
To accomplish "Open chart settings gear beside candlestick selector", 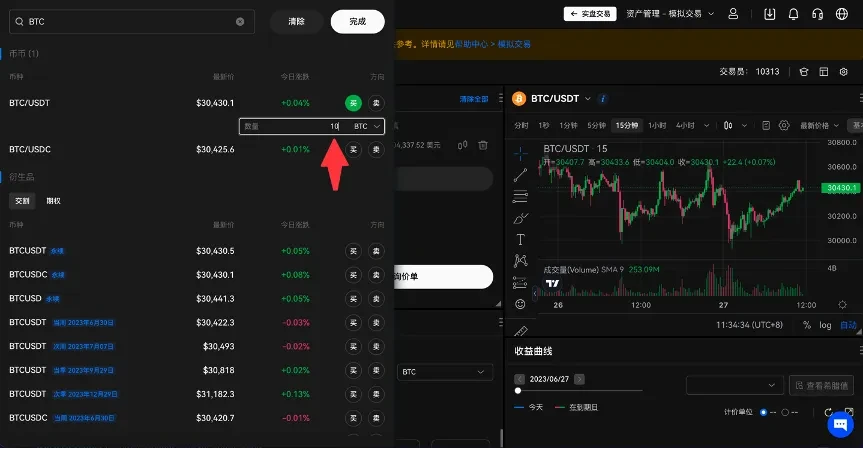I will pyautogui.click(x=784, y=126).
